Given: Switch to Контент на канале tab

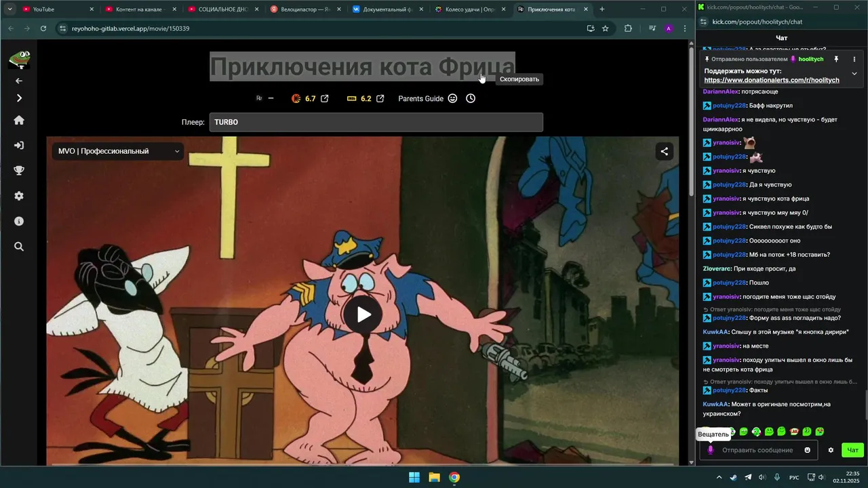Looking at the screenshot, I should pyautogui.click(x=140, y=9).
